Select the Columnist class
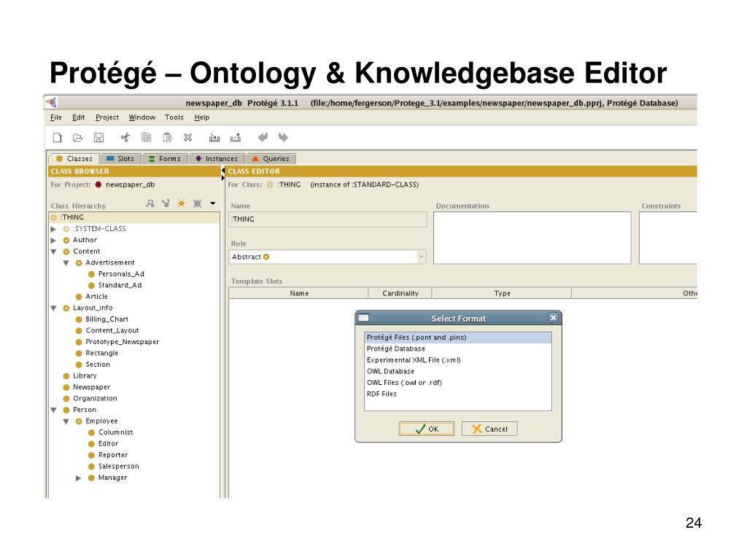 coord(115,432)
